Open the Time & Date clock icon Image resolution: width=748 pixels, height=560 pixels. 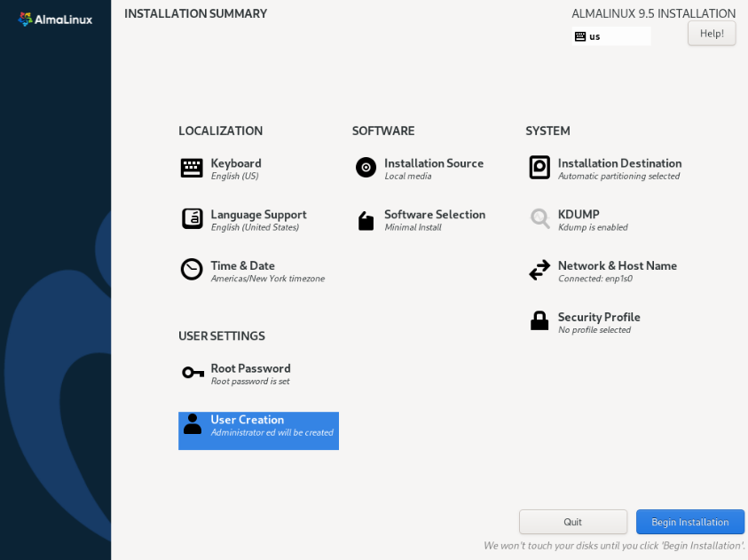(192, 270)
